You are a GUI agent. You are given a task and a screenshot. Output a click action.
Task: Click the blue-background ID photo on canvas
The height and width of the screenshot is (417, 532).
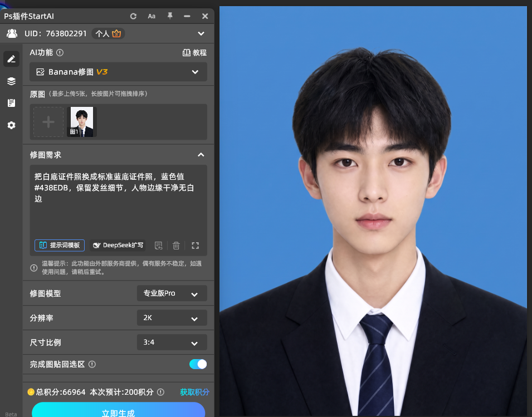pos(373,211)
